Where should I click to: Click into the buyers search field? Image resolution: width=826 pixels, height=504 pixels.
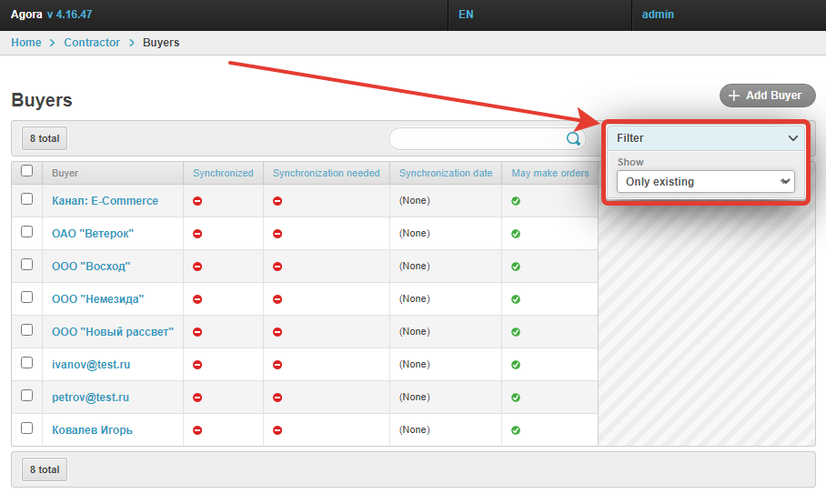(476, 138)
